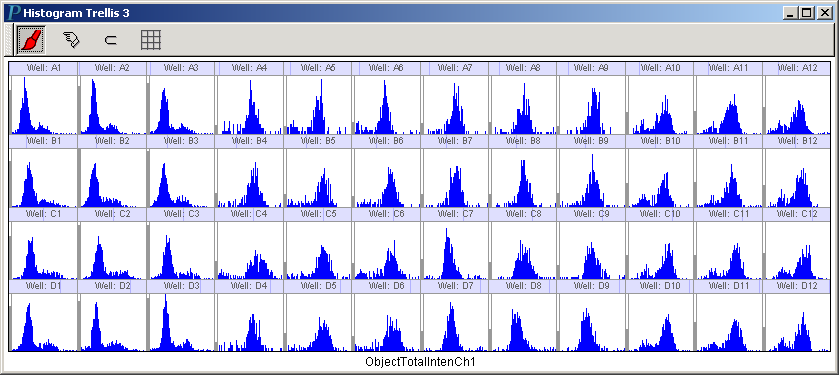The height and width of the screenshot is (375, 839).
Task: Select the Well: C3 histogram
Action: (x=181, y=250)
